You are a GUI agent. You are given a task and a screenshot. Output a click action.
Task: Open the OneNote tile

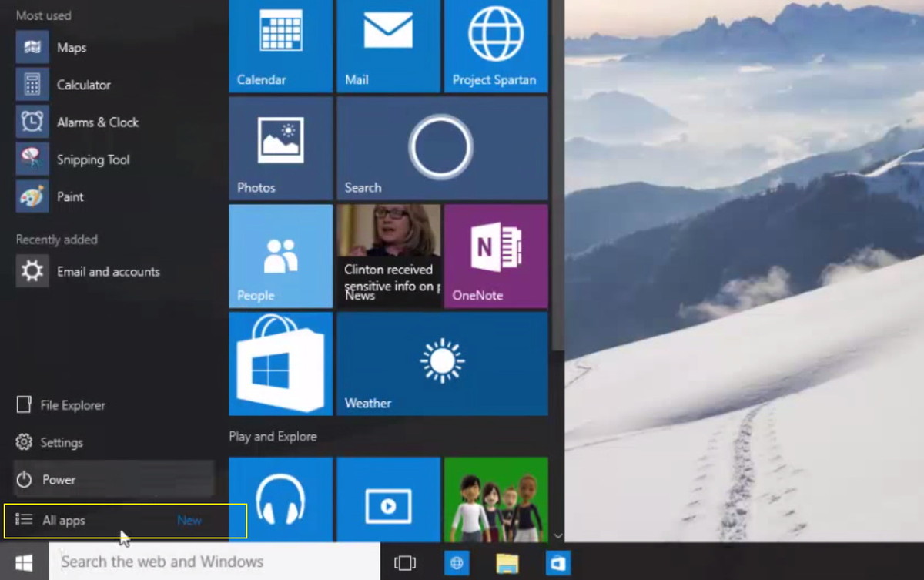[496, 256]
